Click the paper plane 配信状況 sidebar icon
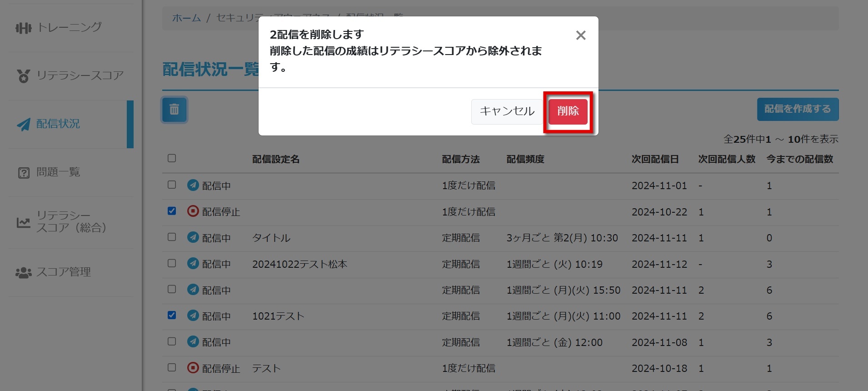The image size is (868, 391). [24, 124]
